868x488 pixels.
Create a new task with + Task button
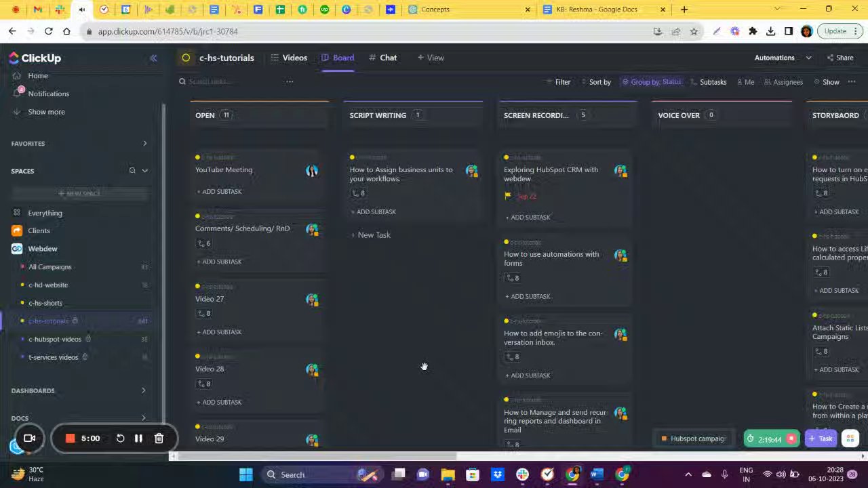coord(820,439)
